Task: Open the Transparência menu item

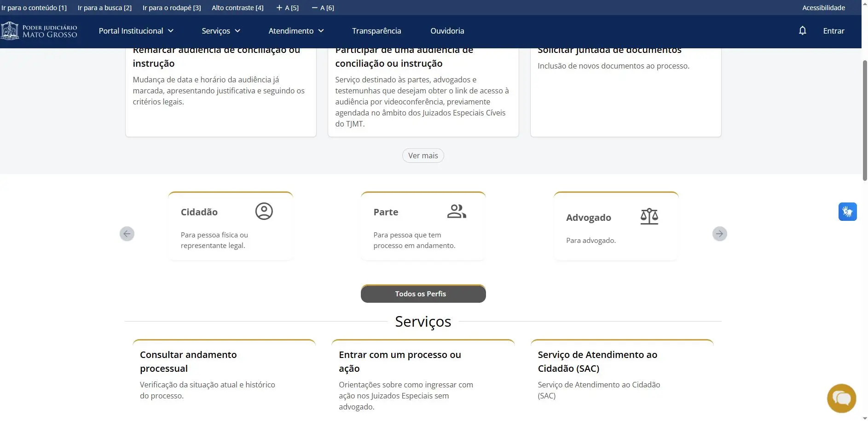Action: (376, 31)
